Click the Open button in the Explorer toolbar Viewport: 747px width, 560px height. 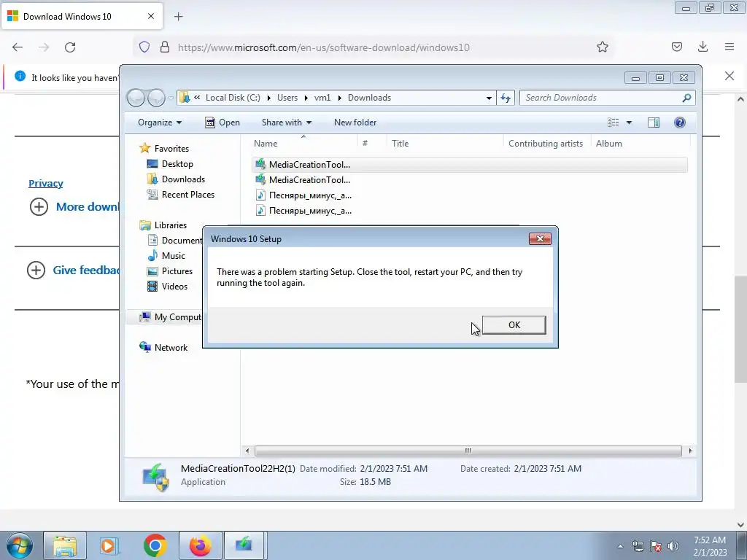click(222, 122)
